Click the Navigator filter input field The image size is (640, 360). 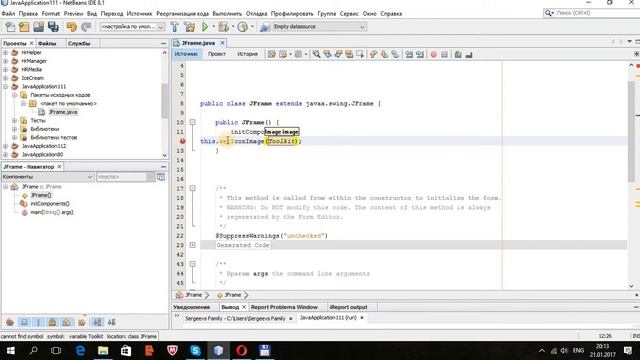pos(121,177)
